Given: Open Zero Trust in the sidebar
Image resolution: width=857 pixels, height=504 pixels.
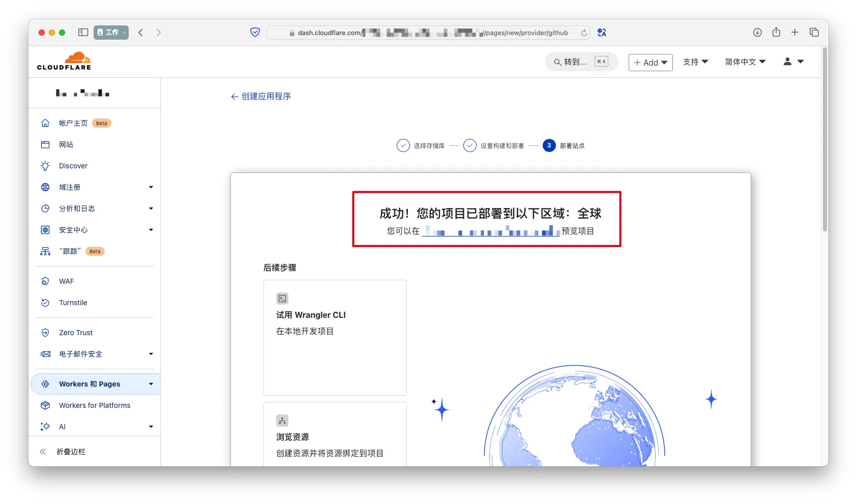Looking at the screenshot, I should 76,333.
